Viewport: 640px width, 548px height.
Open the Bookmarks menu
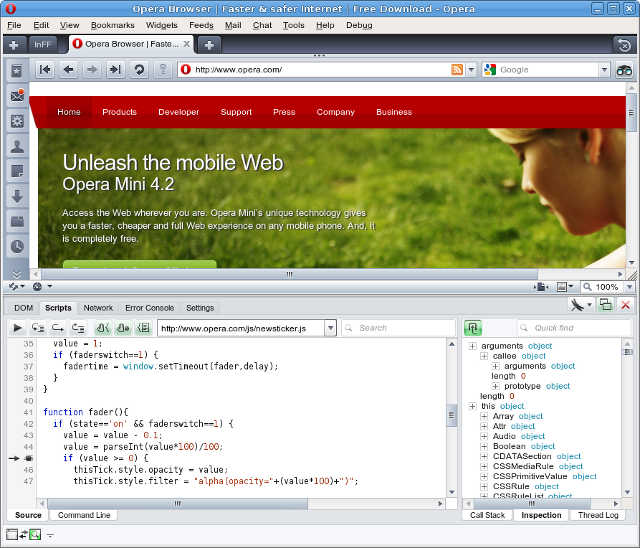[x=113, y=25]
